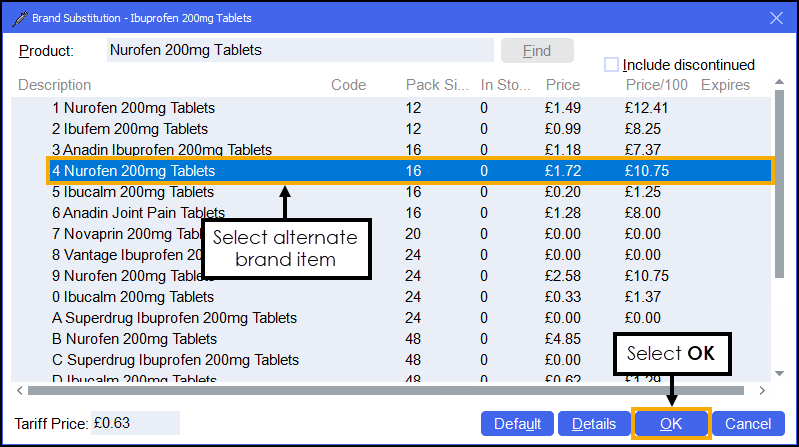799x447 pixels.
Task: Enable the Include discontinued checkbox
Action: (611, 65)
